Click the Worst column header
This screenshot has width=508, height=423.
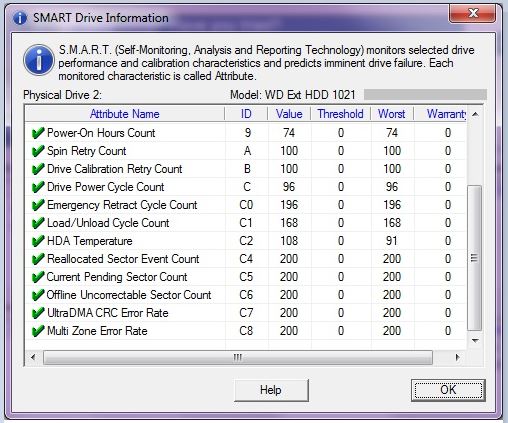392,114
